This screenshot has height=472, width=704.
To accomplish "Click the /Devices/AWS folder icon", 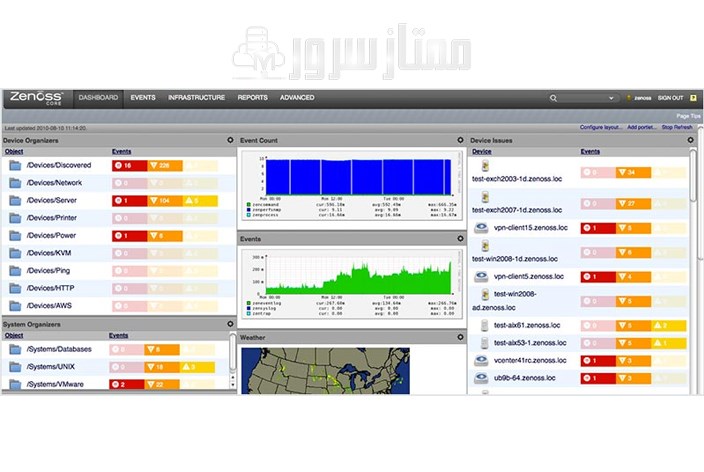I will click(15, 306).
